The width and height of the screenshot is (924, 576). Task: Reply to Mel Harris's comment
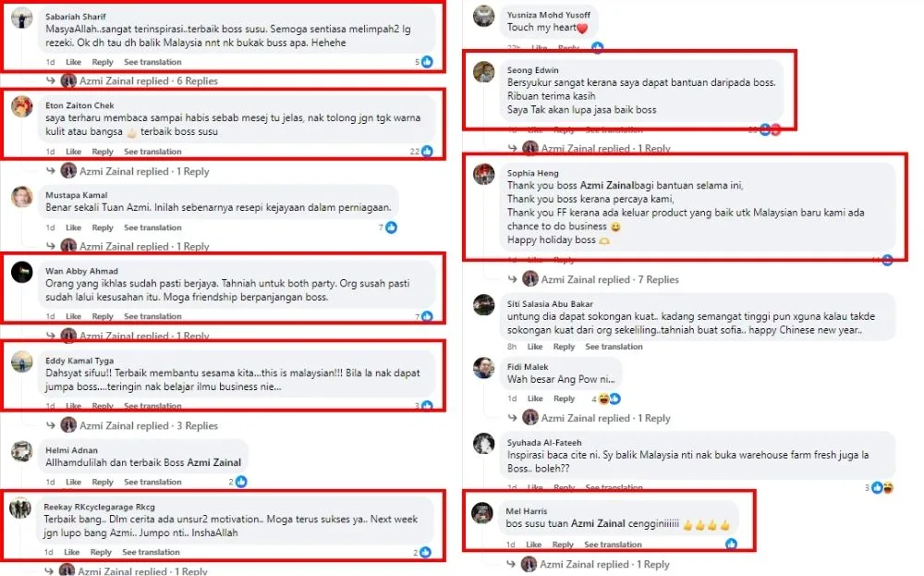tap(563, 545)
